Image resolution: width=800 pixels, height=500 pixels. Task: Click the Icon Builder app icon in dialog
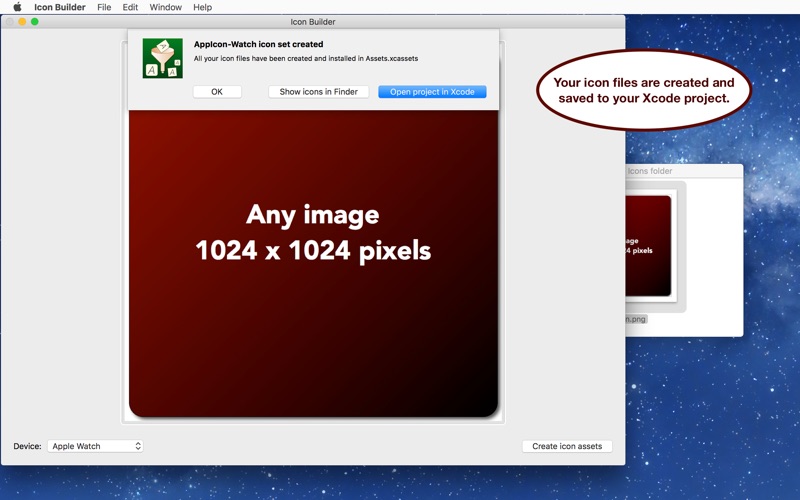[x=162, y=58]
